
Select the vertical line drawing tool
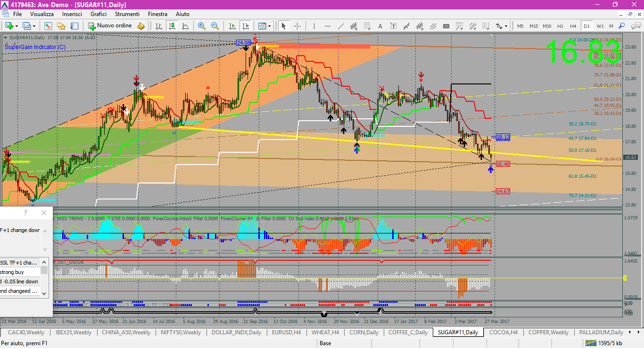pos(314,26)
